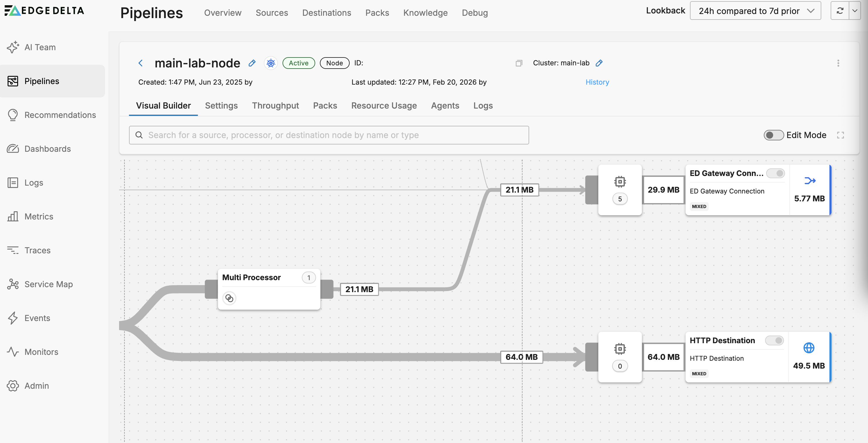
Task: Open the Destinations menu in the top bar
Action: pos(327,13)
